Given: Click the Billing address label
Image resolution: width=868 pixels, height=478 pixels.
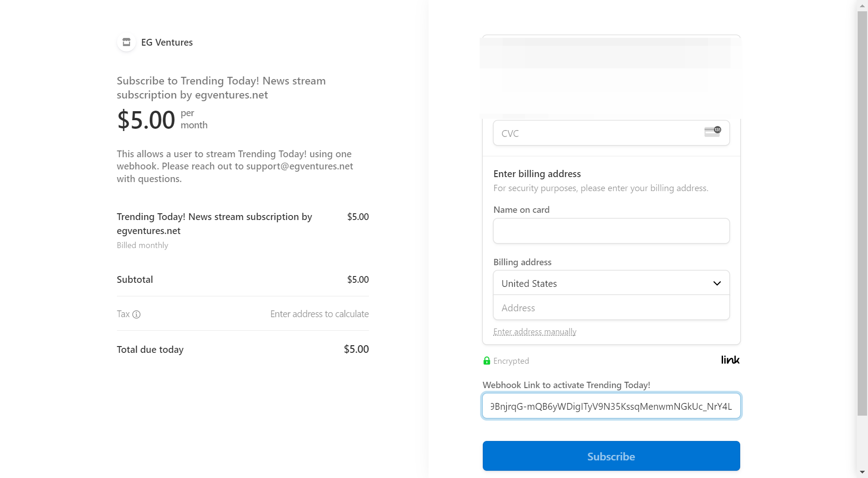Looking at the screenshot, I should pyautogui.click(x=522, y=262).
